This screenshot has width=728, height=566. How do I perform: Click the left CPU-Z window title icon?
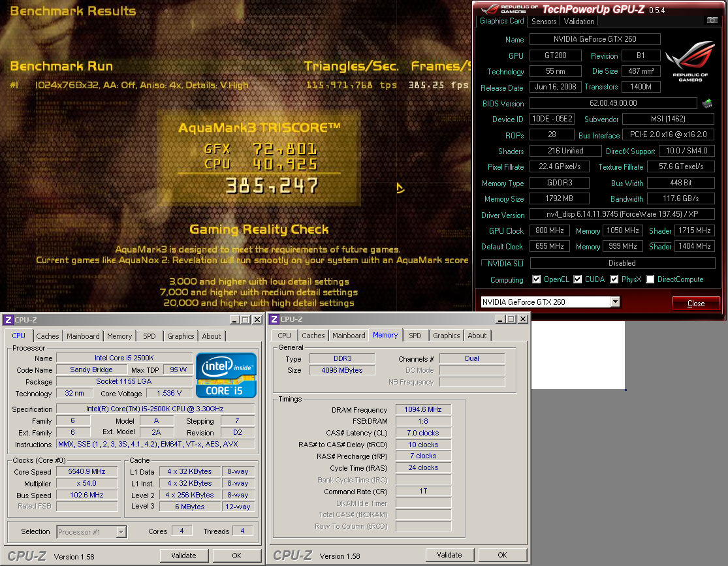pos(8,320)
